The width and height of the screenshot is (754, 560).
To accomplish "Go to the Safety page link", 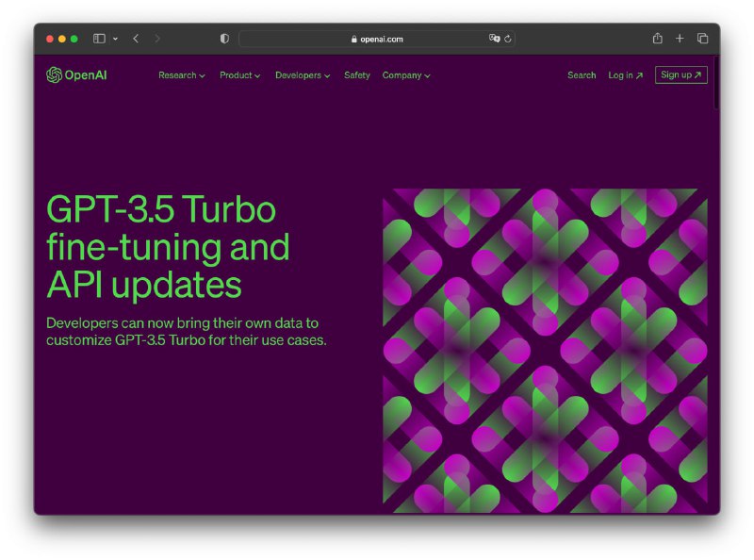I will [357, 75].
